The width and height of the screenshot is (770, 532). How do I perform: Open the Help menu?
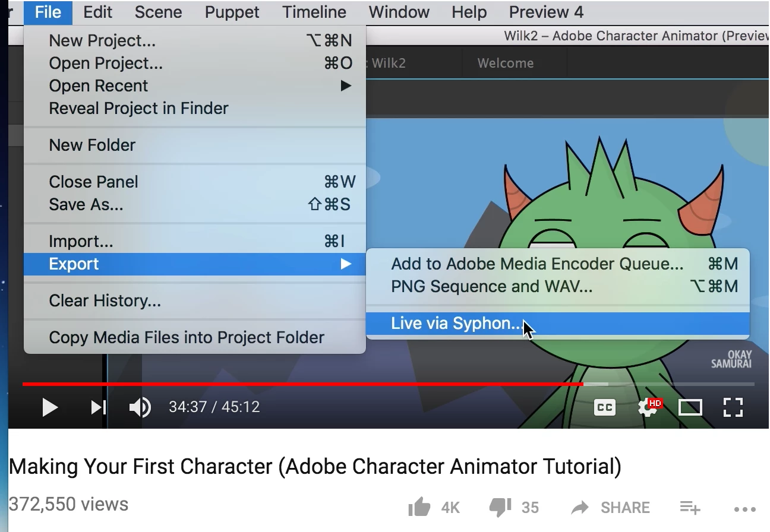(x=469, y=12)
